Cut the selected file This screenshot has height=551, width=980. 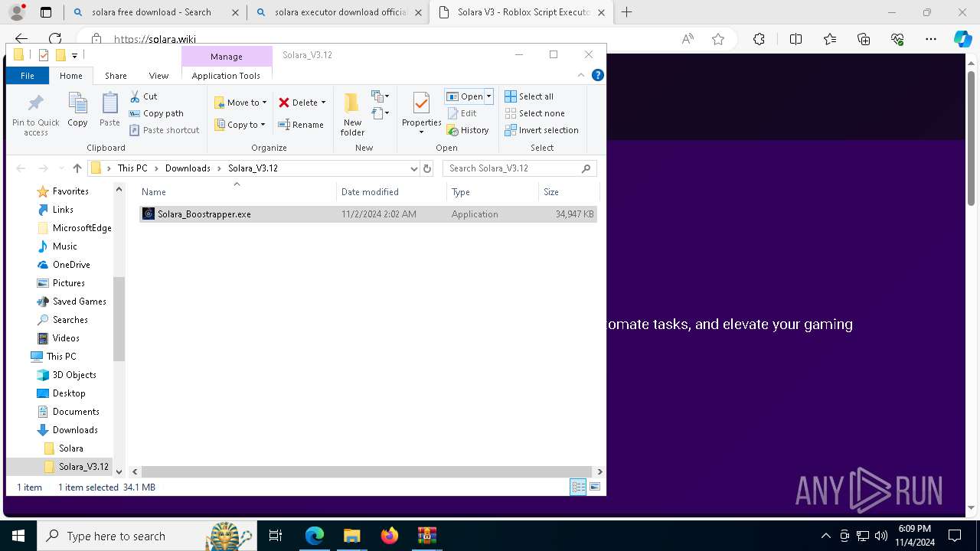click(x=143, y=96)
